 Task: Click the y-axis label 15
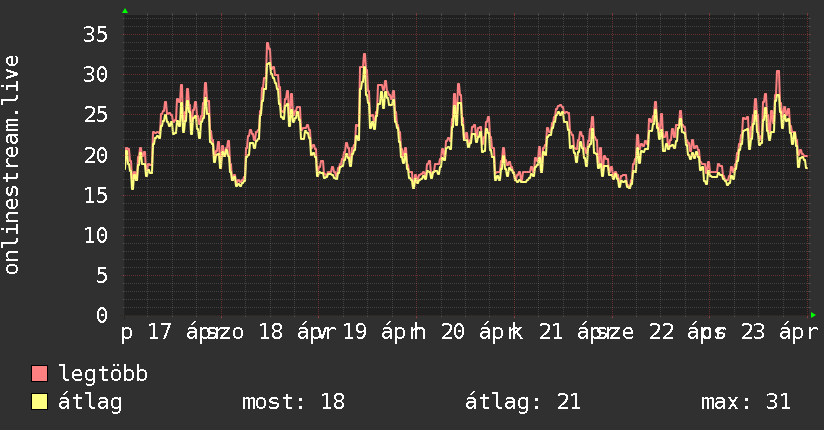tap(95, 195)
